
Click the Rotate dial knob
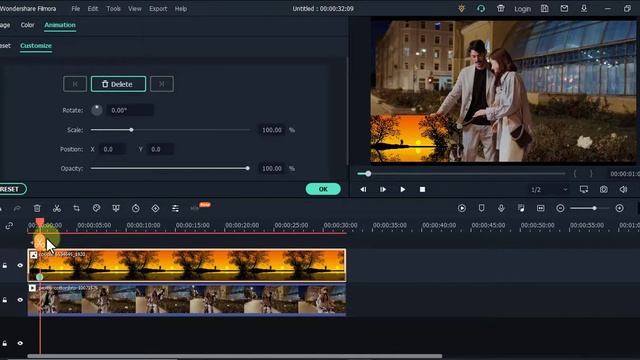(97, 110)
